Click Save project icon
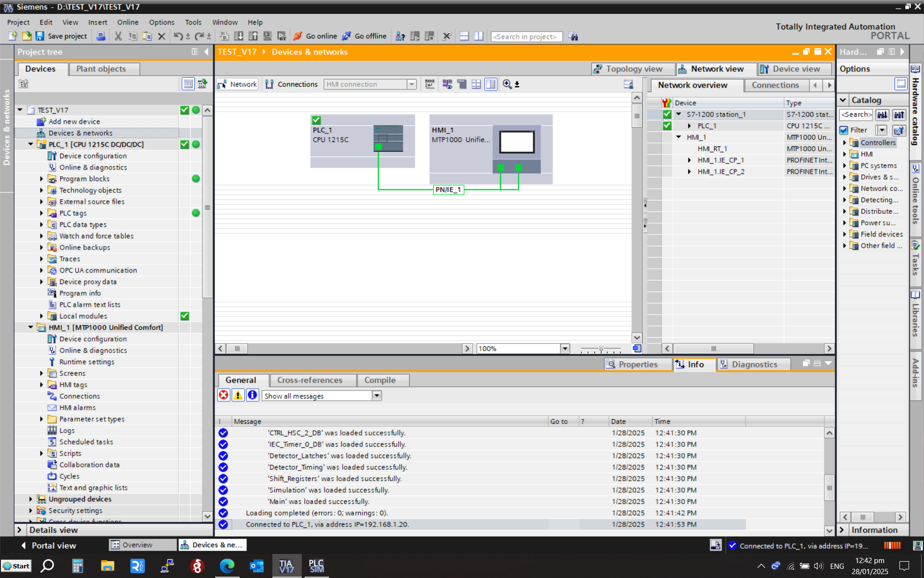924x578 pixels. (40, 36)
